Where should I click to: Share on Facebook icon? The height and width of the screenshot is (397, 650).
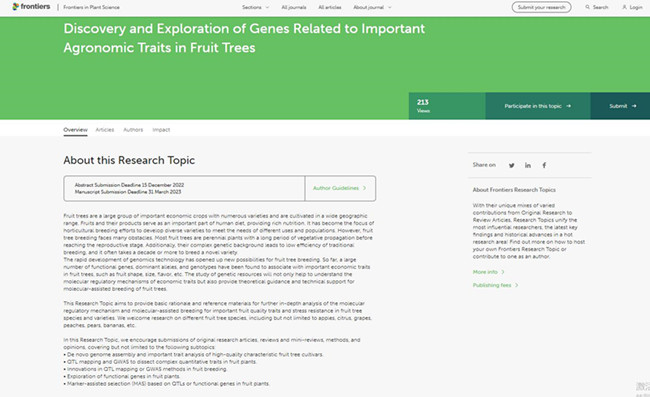click(x=544, y=165)
